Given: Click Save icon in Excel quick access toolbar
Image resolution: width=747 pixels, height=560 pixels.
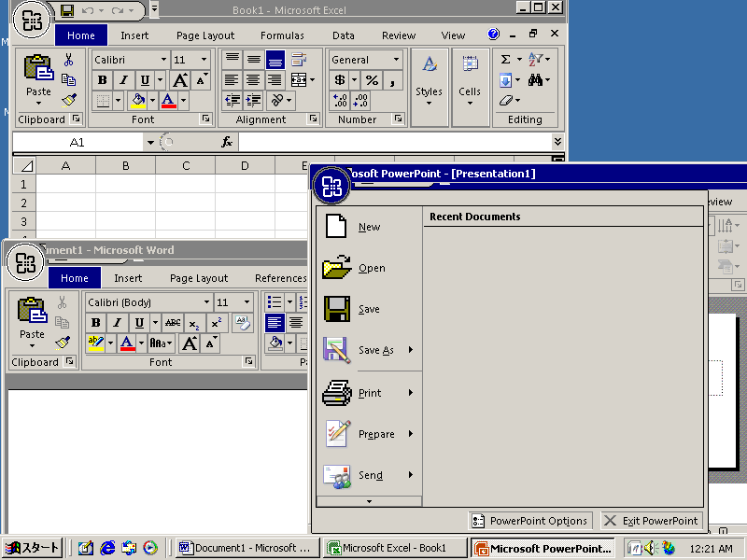Looking at the screenshot, I should (x=67, y=10).
